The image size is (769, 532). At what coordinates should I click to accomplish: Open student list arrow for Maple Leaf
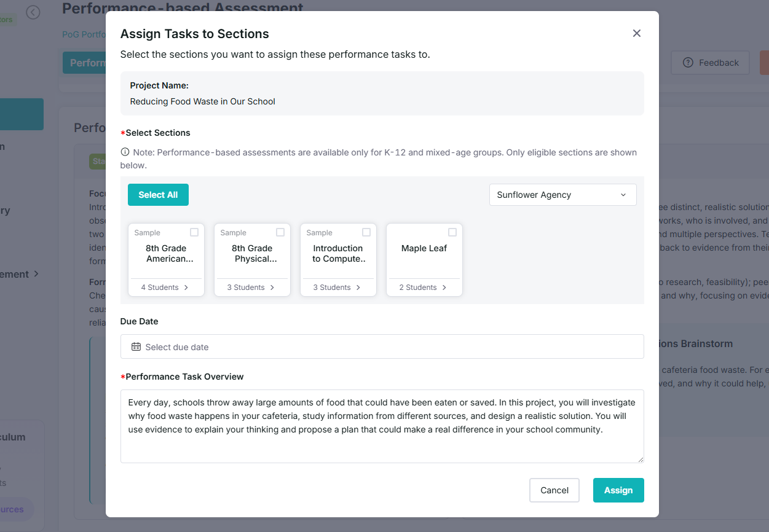[x=444, y=288]
